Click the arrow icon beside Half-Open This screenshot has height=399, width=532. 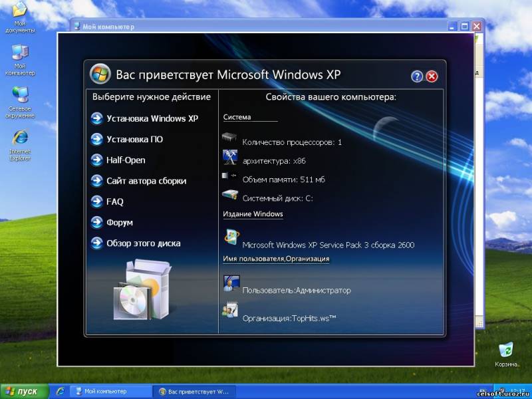pyautogui.click(x=96, y=160)
